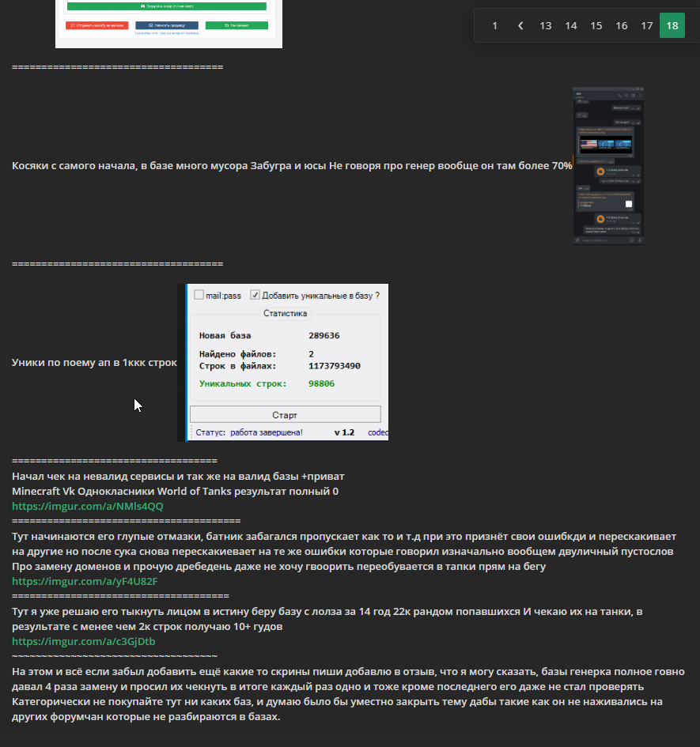Toggle 'Добавить уникальные в базу' checkbox
The height and width of the screenshot is (747, 700).
pos(255,295)
